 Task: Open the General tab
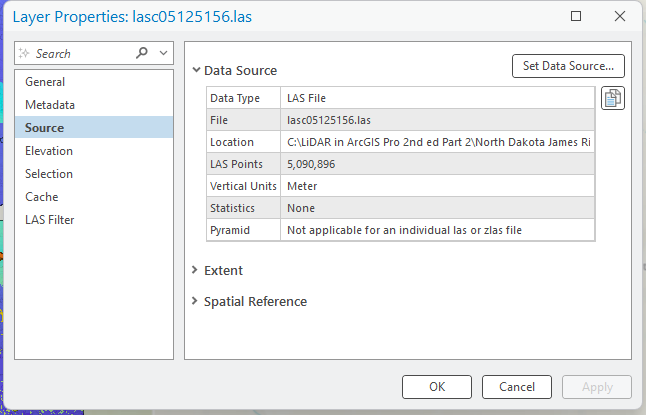pos(94,82)
